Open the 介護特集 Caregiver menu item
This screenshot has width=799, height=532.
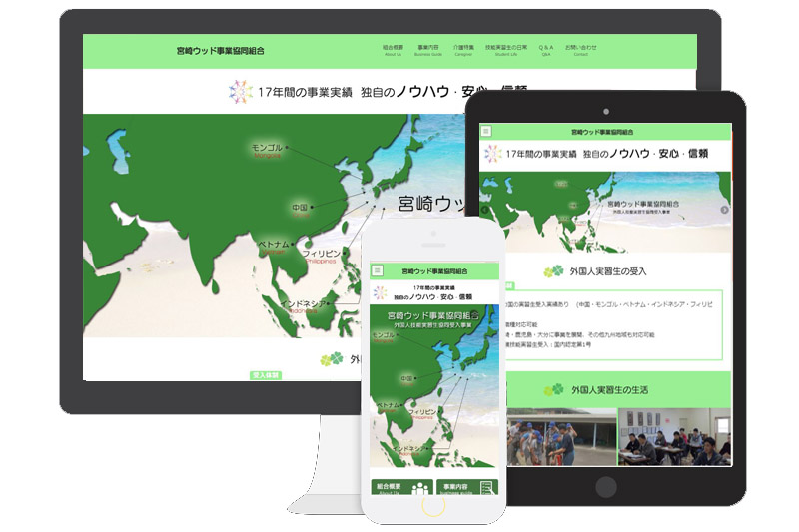(463, 50)
